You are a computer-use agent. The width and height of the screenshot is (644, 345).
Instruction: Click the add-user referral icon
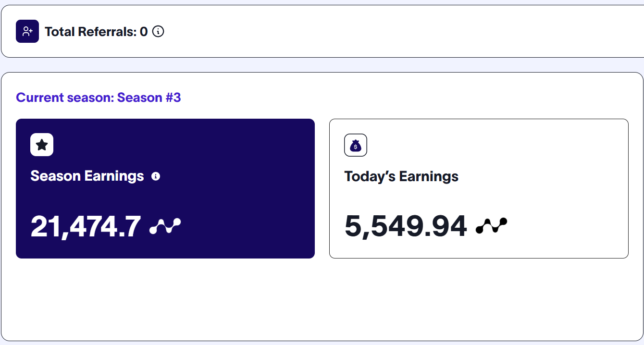pyautogui.click(x=27, y=32)
